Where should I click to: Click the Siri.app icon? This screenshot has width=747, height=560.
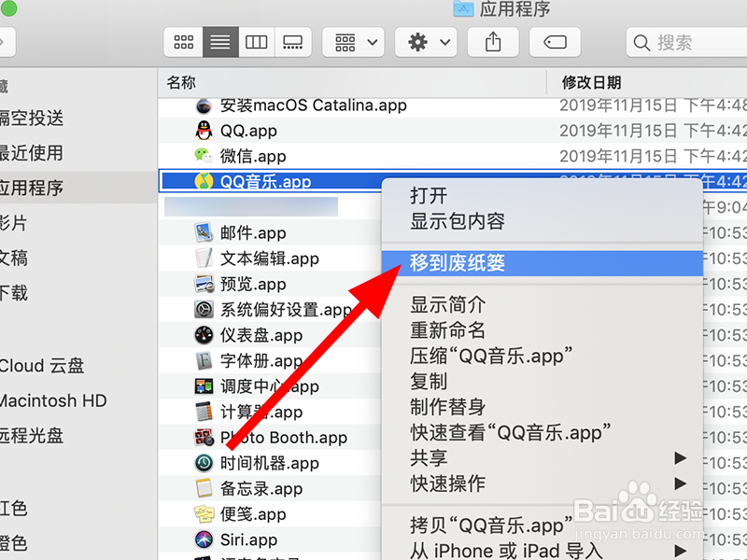[204, 539]
